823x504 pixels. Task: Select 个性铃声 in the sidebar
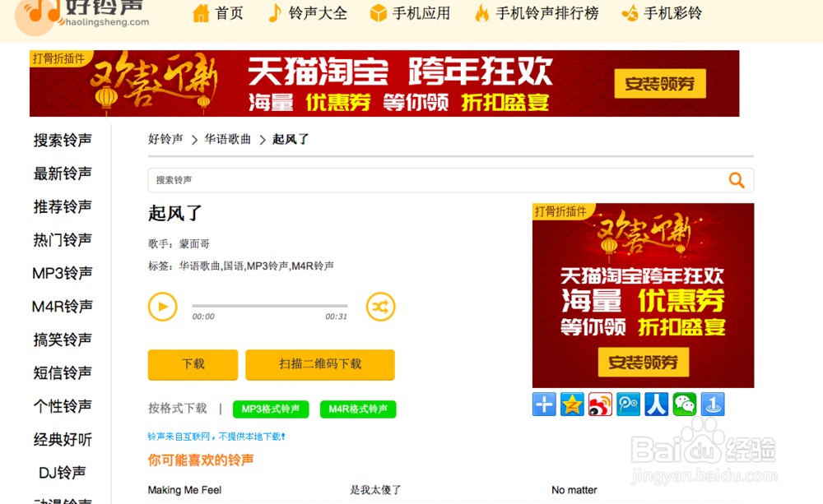point(63,406)
